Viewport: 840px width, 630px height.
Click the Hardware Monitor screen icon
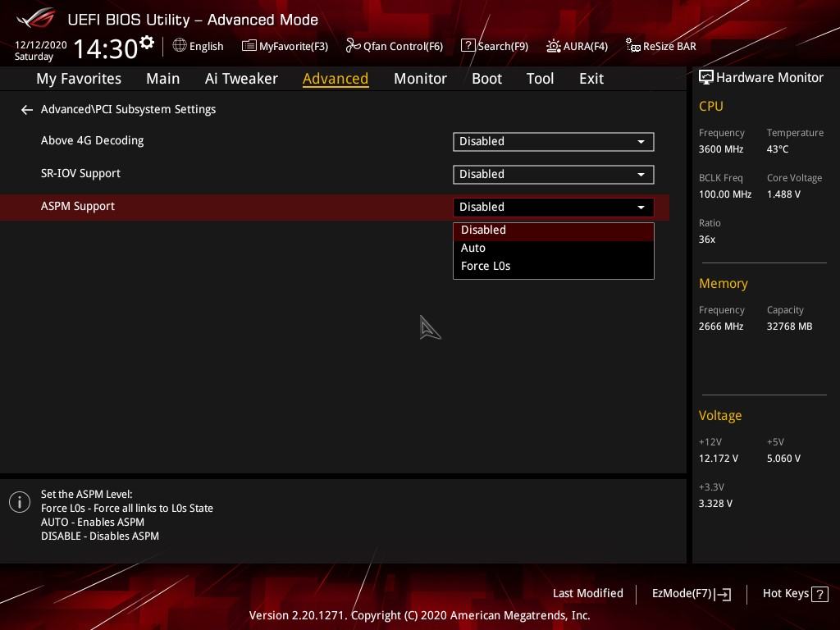706,78
